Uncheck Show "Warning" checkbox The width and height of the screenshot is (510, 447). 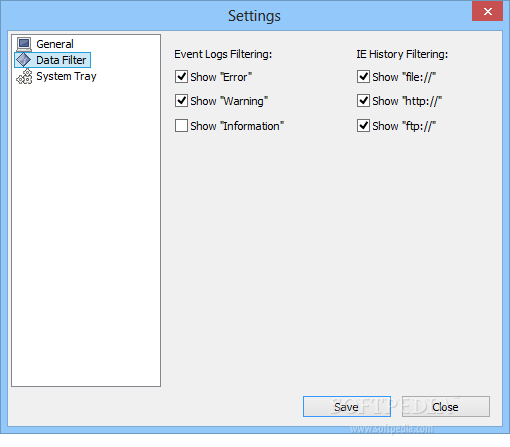coord(181,101)
